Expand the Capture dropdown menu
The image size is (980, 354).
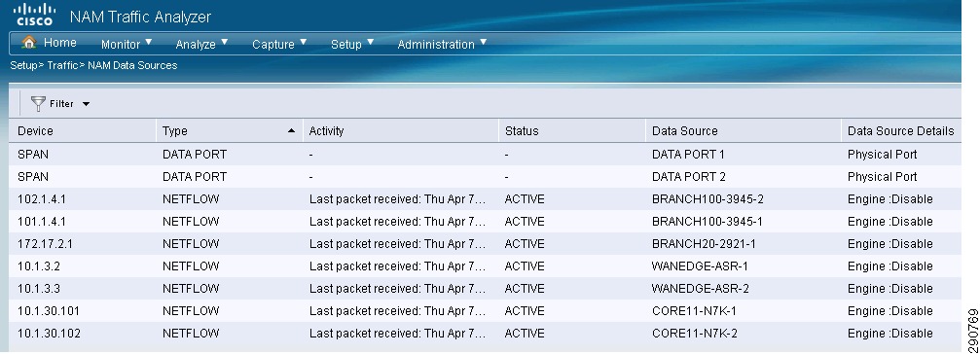click(x=279, y=45)
